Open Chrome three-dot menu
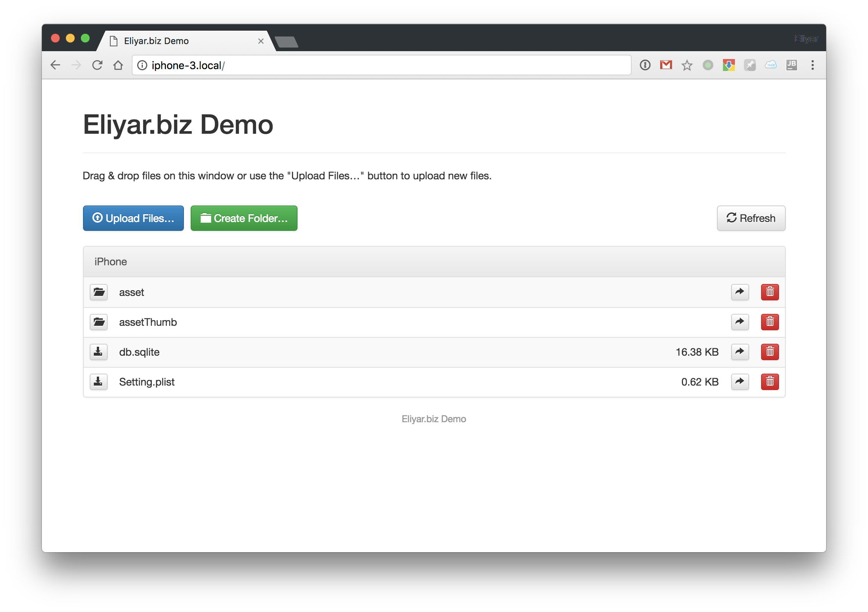The image size is (868, 612). pyautogui.click(x=812, y=65)
